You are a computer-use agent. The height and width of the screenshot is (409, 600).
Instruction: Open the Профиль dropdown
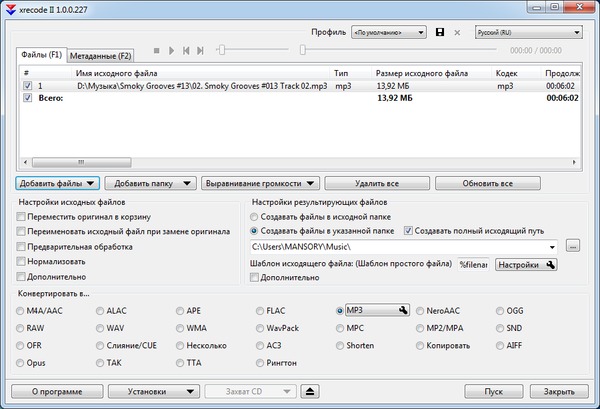(x=389, y=33)
